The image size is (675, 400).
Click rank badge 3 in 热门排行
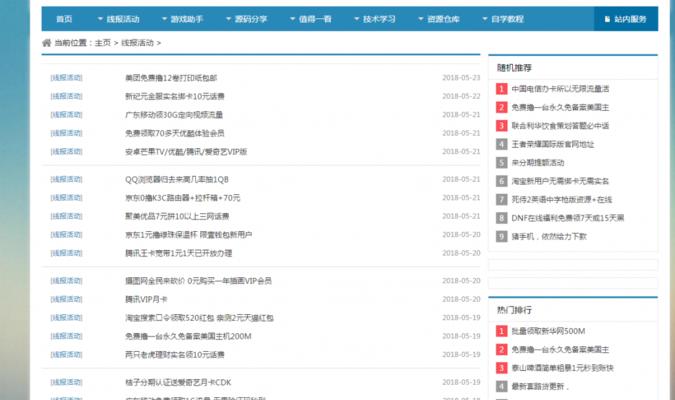(x=502, y=369)
